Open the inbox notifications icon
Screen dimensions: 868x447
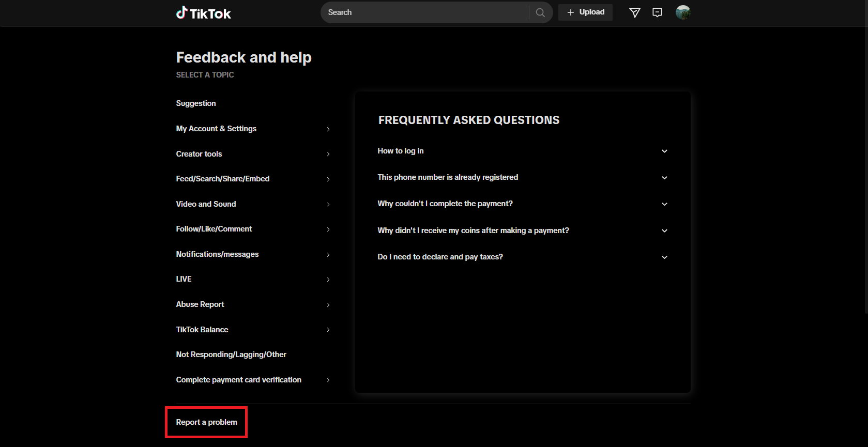(x=658, y=12)
